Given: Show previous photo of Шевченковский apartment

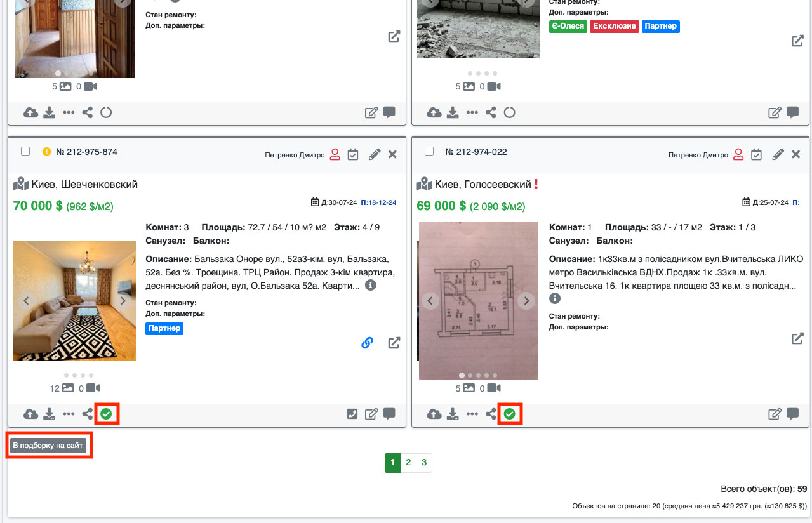Looking at the screenshot, I should point(27,301).
